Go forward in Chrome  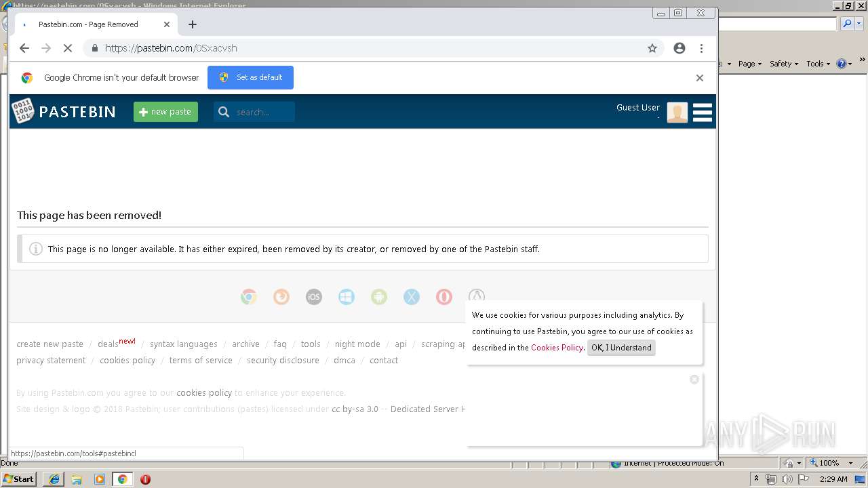(x=46, y=48)
